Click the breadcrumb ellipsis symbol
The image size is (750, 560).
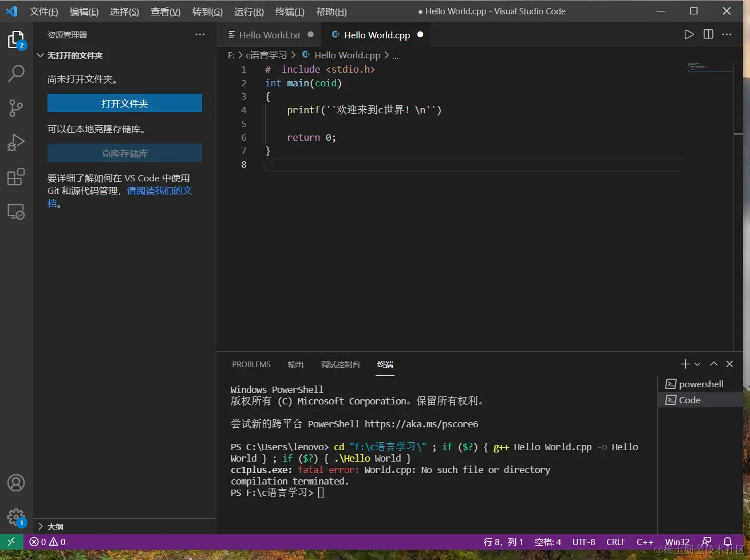[x=396, y=55]
